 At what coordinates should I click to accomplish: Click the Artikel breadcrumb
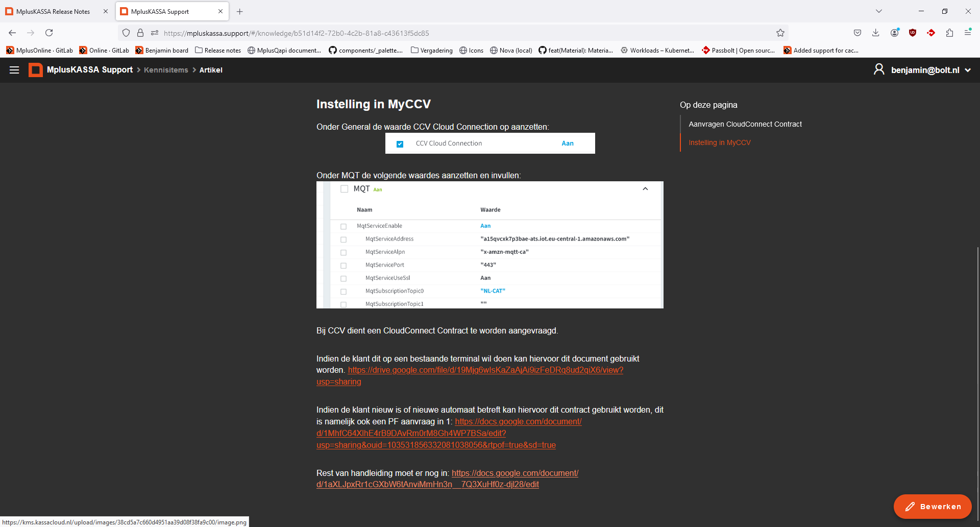point(211,70)
